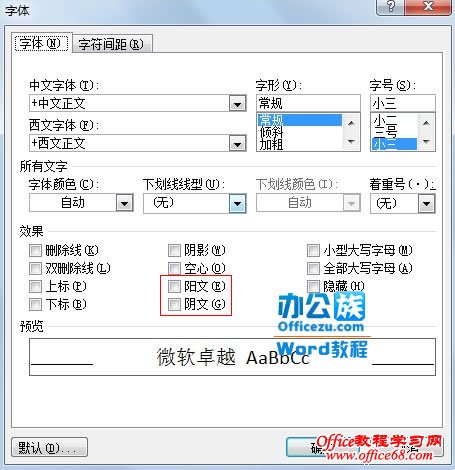The width and height of the screenshot is (455, 470).
Task: Toggle the 小型大写字母 checkbox
Action: 313,250
